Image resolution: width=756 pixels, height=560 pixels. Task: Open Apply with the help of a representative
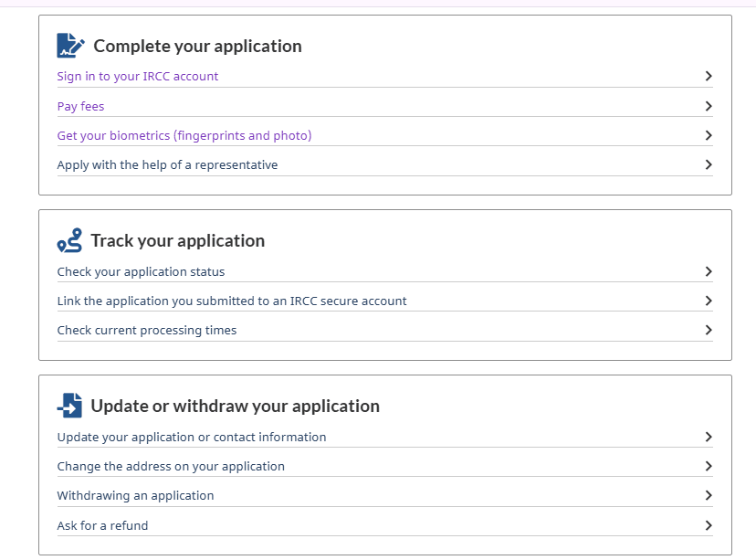point(167,165)
